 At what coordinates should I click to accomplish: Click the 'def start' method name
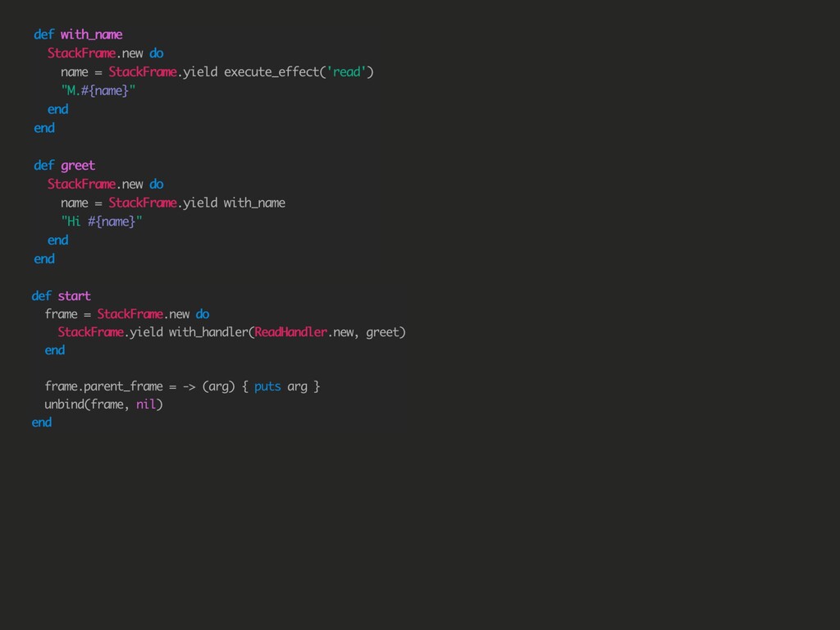[75, 295]
